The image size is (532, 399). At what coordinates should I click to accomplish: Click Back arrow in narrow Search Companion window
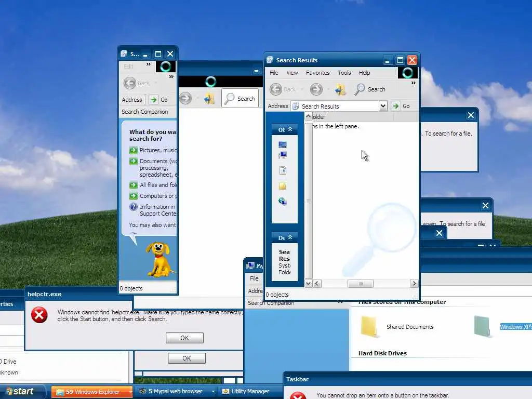[x=129, y=83]
